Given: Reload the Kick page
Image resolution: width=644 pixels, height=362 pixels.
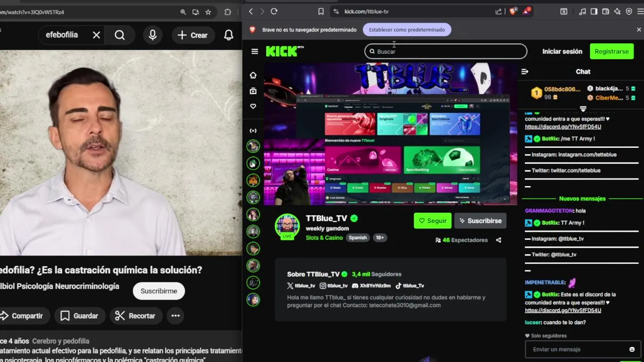Looking at the screenshot, I should pyautogui.click(x=274, y=11).
